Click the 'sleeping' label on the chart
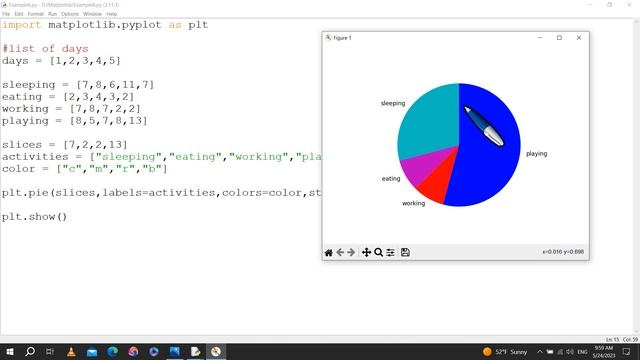 coord(393,103)
